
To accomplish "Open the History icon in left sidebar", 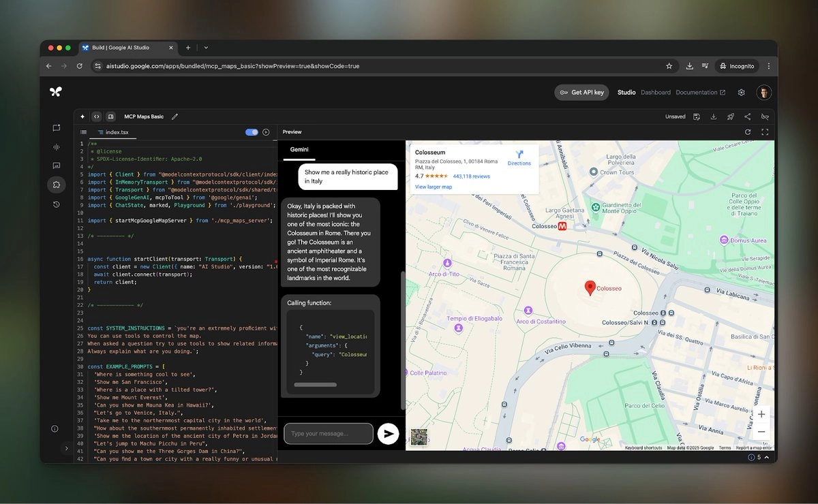I will tap(56, 204).
